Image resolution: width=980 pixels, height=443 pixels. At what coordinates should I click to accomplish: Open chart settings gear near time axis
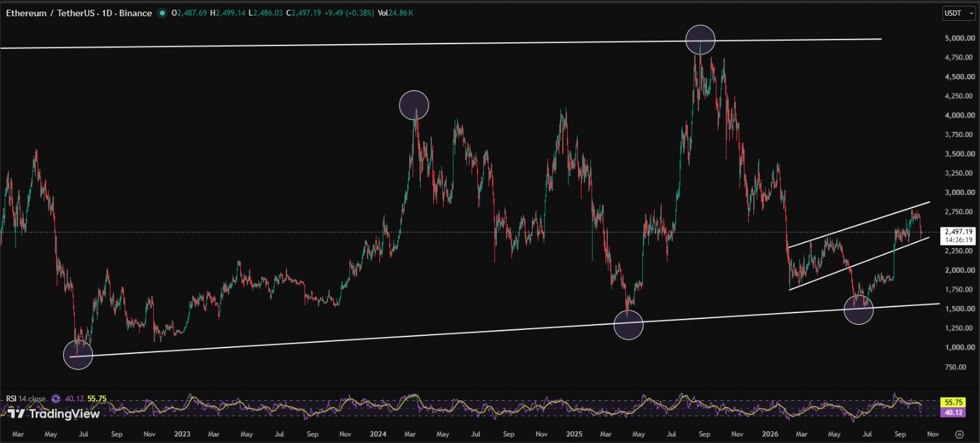[x=960, y=435]
